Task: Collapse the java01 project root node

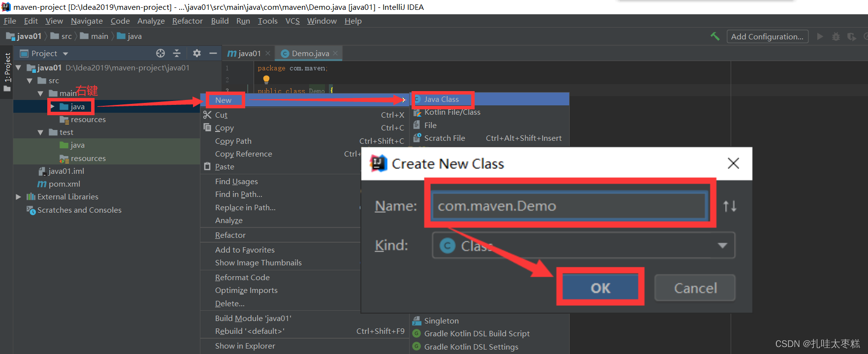Action: tap(19, 67)
